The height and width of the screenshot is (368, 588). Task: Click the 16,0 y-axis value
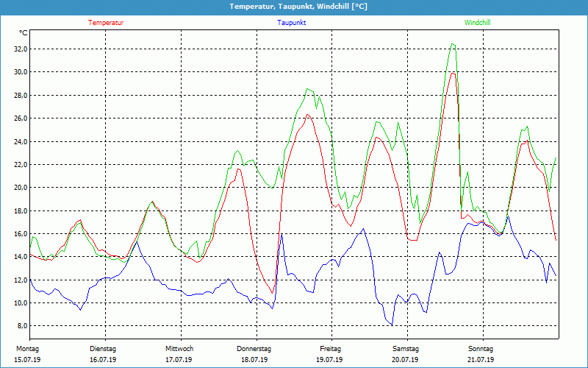[x=21, y=233]
